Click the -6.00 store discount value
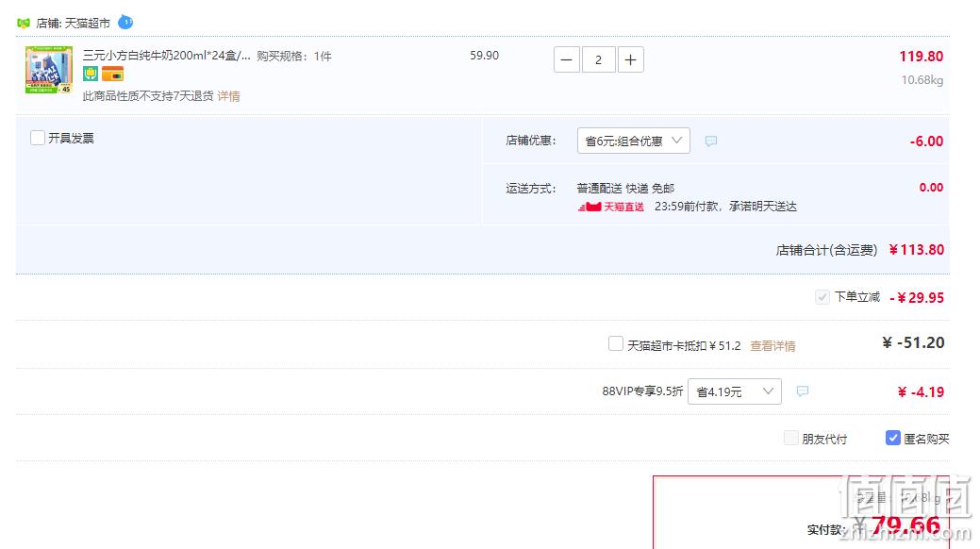This screenshot has width=980, height=549. pyautogui.click(x=926, y=141)
